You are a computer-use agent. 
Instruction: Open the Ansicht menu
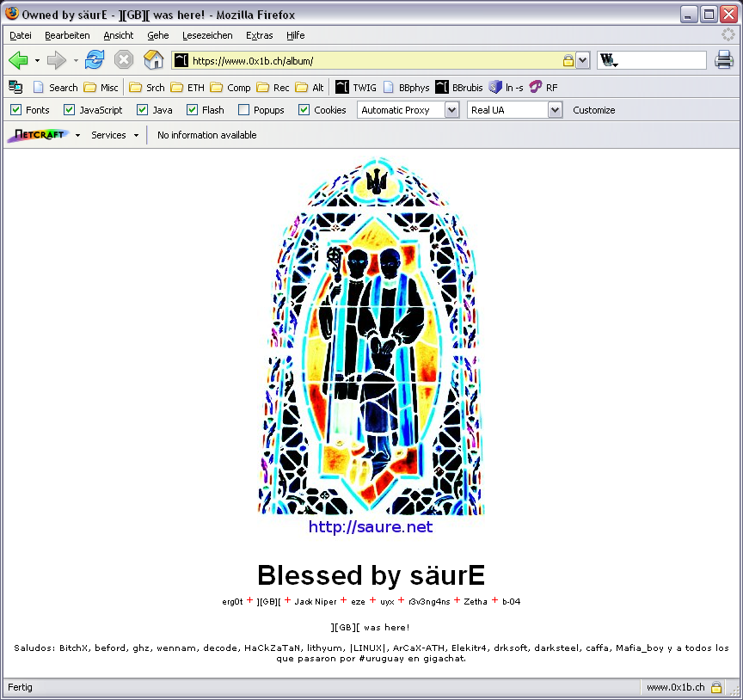tap(119, 35)
